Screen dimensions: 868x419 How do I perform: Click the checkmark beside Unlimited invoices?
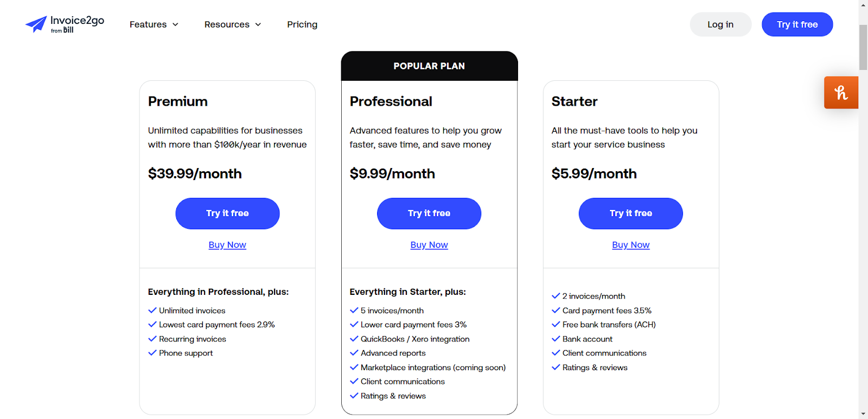pyautogui.click(x=152, y=310)
